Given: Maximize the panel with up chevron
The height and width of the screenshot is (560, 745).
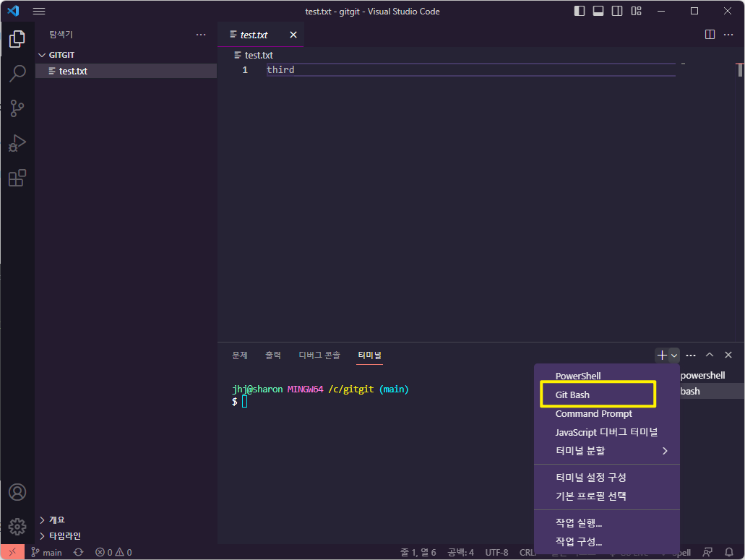Looking at the screenshot, I should click(x=710, y=355).
